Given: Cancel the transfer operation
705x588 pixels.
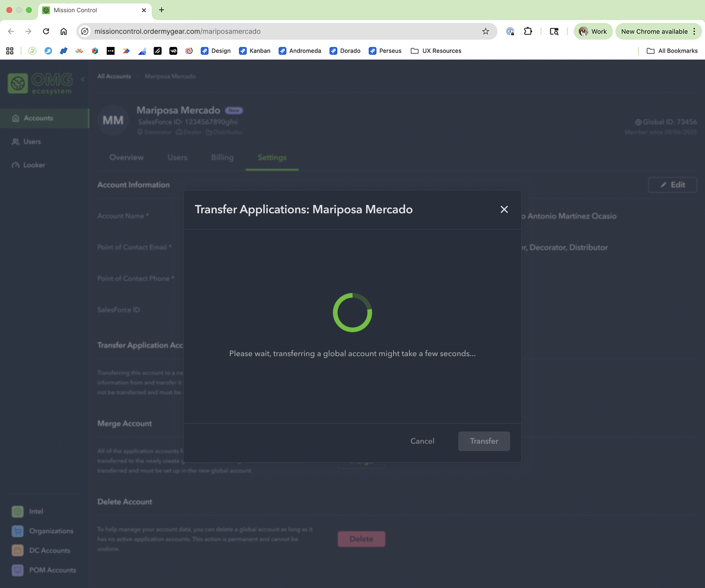Looking at the screenshot, I should [x=422, y=441].
